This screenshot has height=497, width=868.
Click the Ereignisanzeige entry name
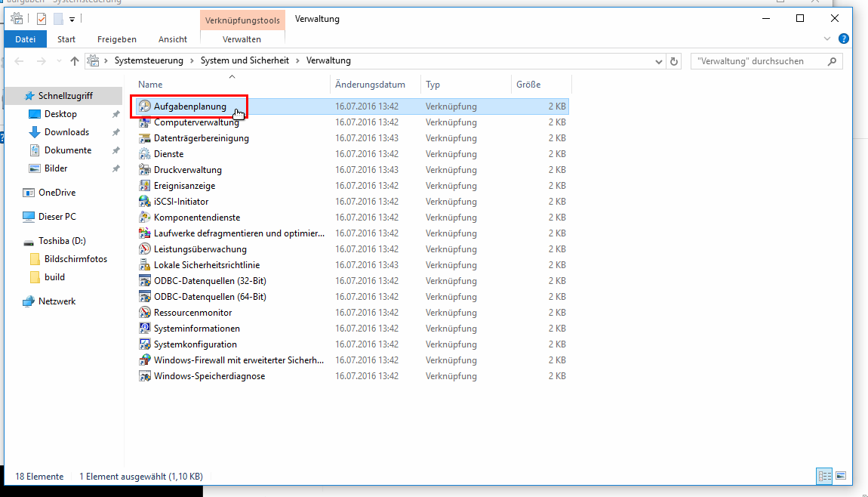click(x=184, y=186)
